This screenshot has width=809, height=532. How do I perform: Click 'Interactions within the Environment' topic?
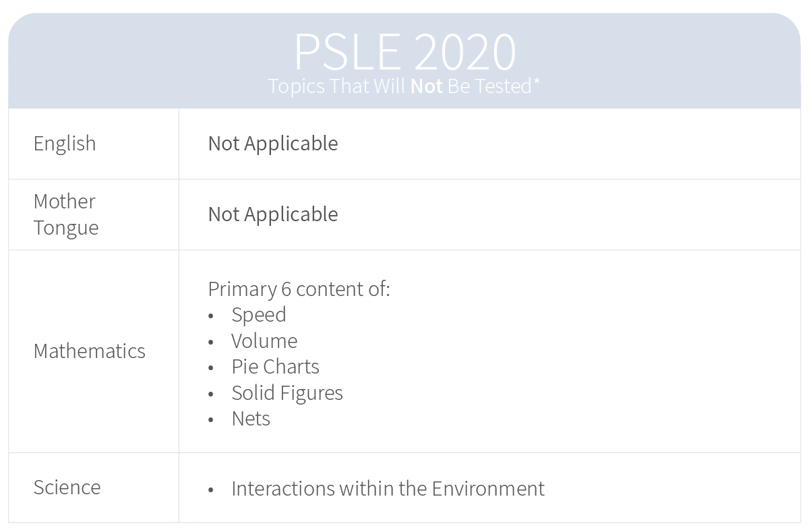point(388,488)
